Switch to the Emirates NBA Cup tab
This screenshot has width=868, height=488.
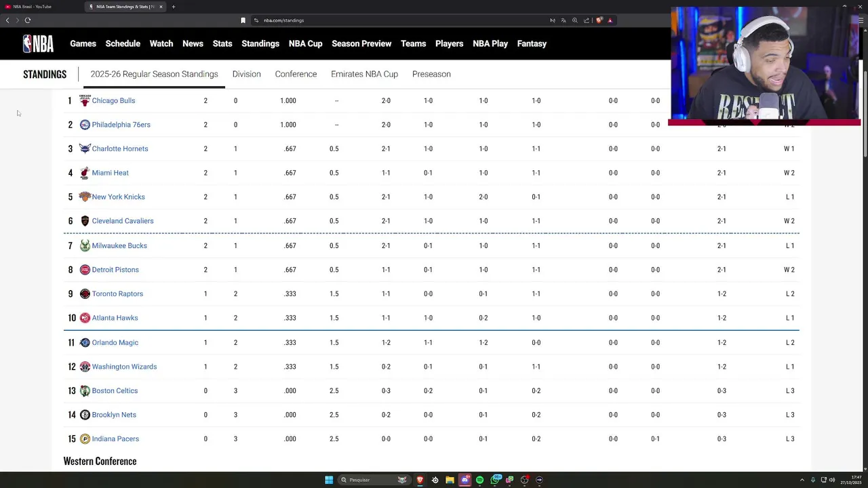tap(364, 74)
